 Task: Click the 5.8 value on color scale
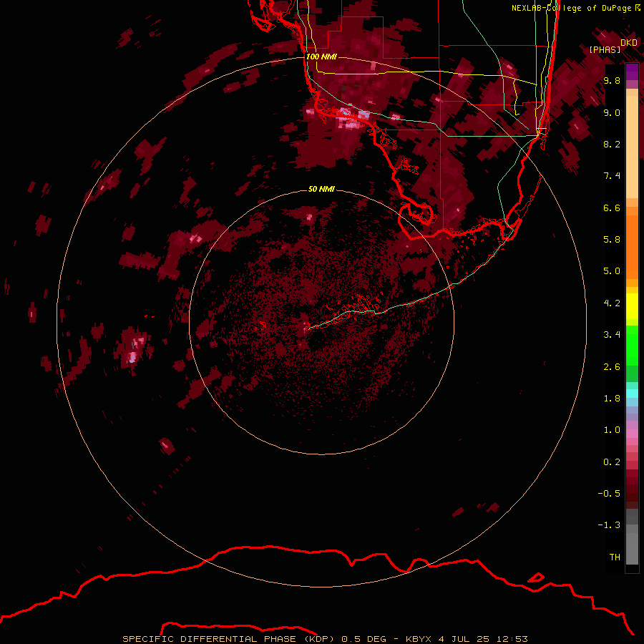(612, 239)
